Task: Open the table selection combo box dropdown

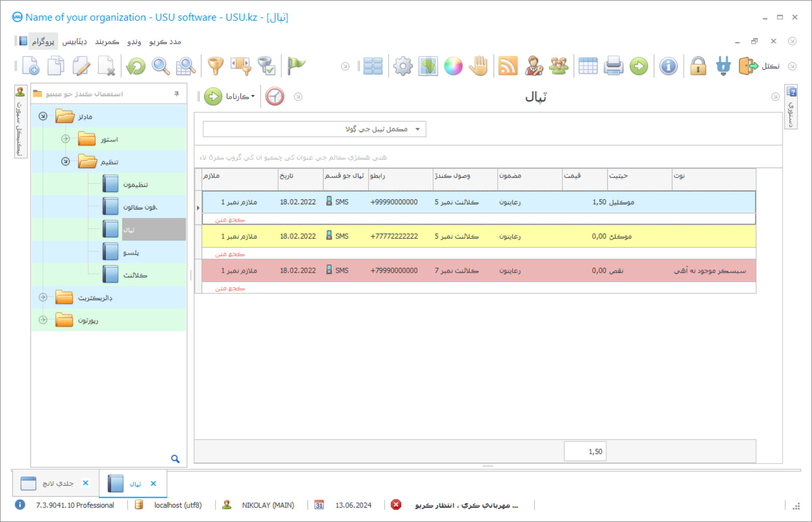Action: [x=418, y=129]
